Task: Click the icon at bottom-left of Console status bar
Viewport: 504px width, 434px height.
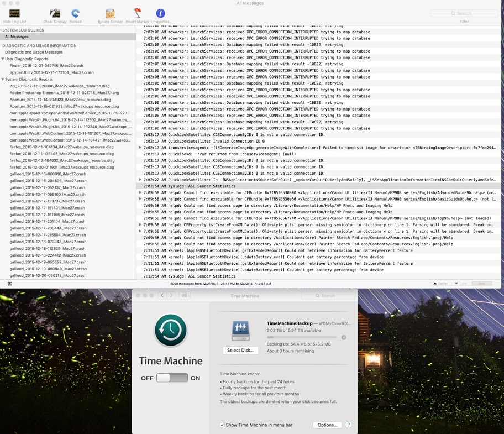Action: (x=10, y=284)
